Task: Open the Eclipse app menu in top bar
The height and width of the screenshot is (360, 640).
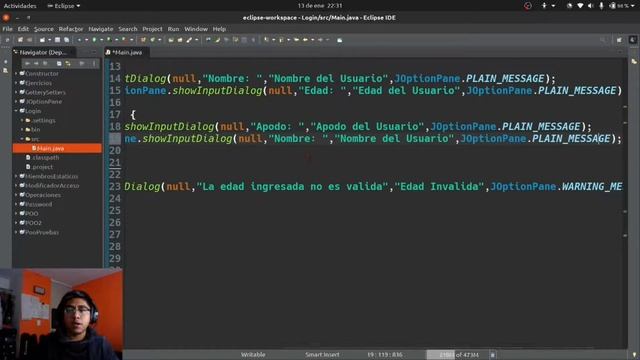Action: point(64,6)
